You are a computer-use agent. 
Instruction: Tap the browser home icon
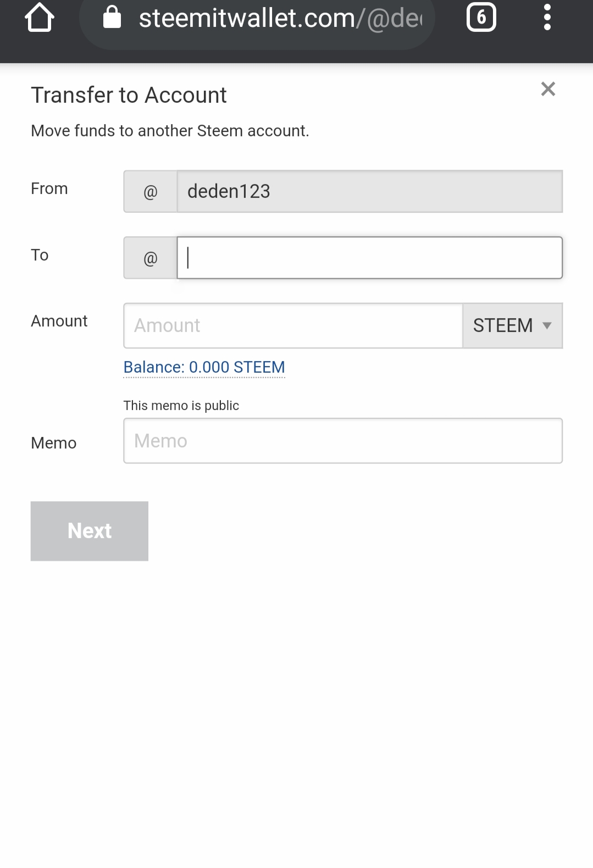coord(40,18)
